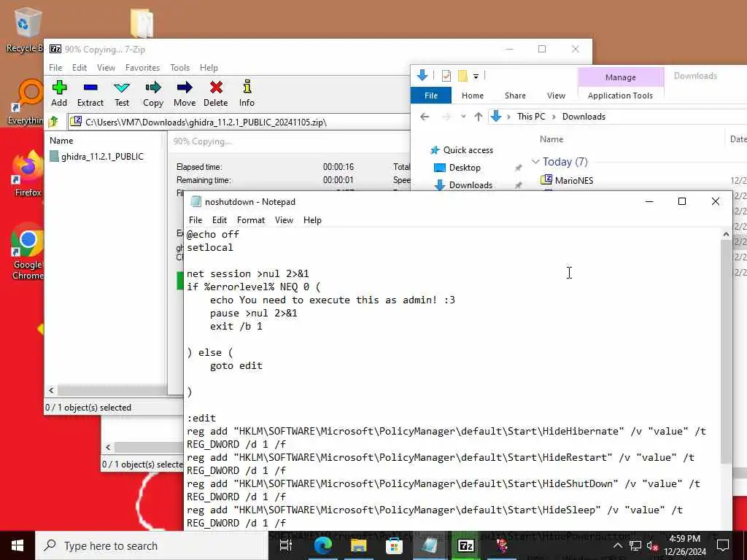The image size is (747, 560).
Task: Open Notepad Help menu
Action: (x=312, y=220)
